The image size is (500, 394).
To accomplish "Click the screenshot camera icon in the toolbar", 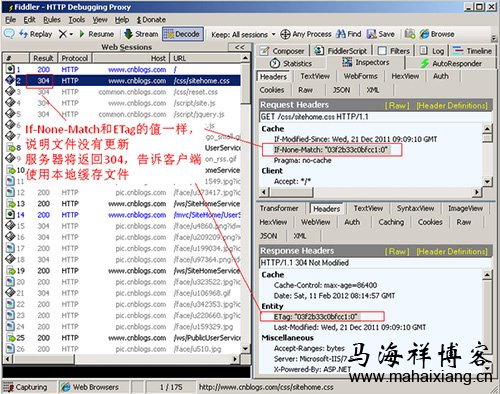I will pyautogui.click(x=410, y=34).
